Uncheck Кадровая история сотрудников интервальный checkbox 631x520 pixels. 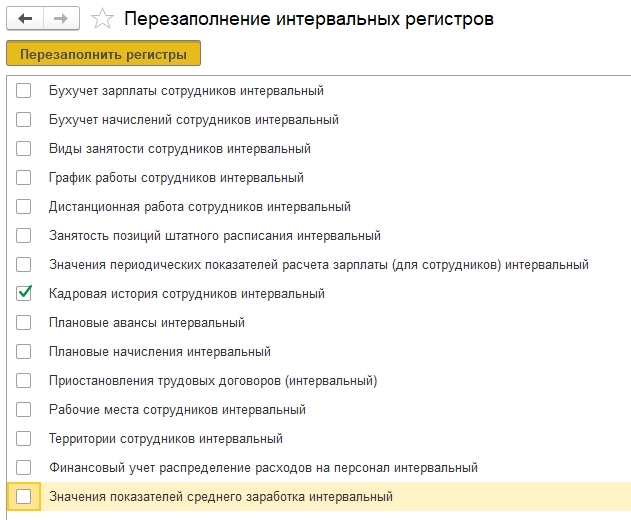tap(23, 293)
